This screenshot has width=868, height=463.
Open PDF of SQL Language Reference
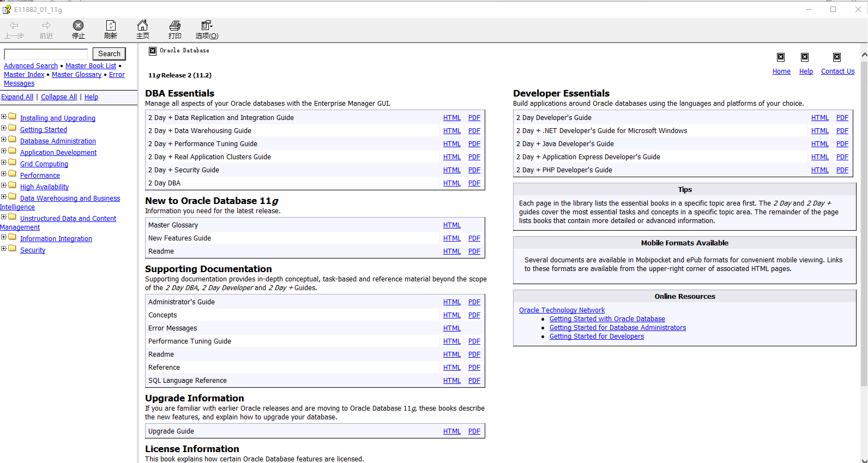point(474,381)
